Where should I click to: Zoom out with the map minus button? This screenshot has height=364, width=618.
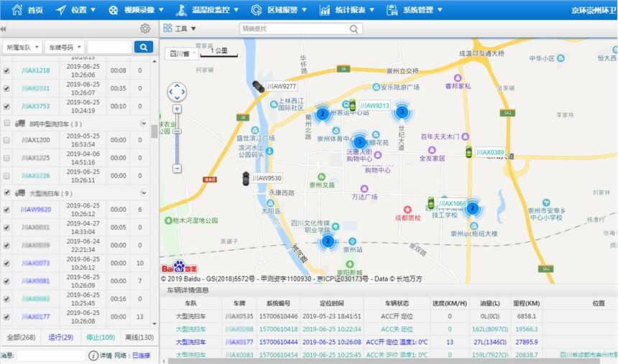(177, 167)
